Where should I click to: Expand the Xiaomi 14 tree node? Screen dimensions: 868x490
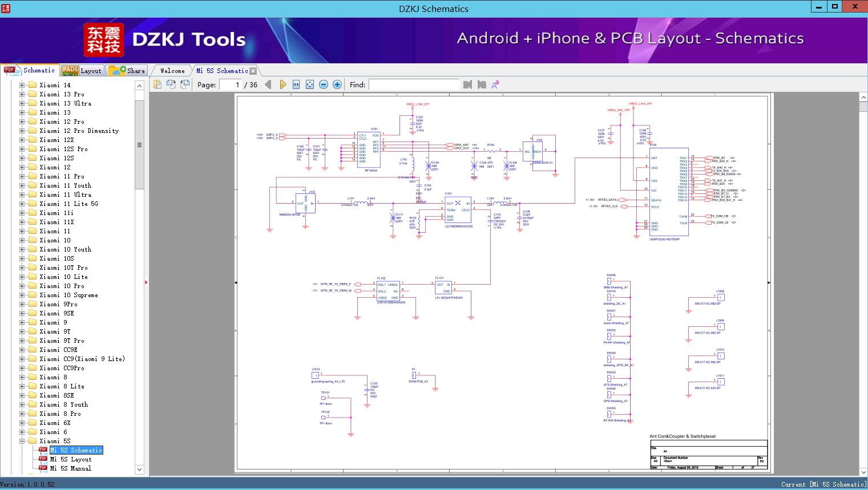[x=22, y=85]
